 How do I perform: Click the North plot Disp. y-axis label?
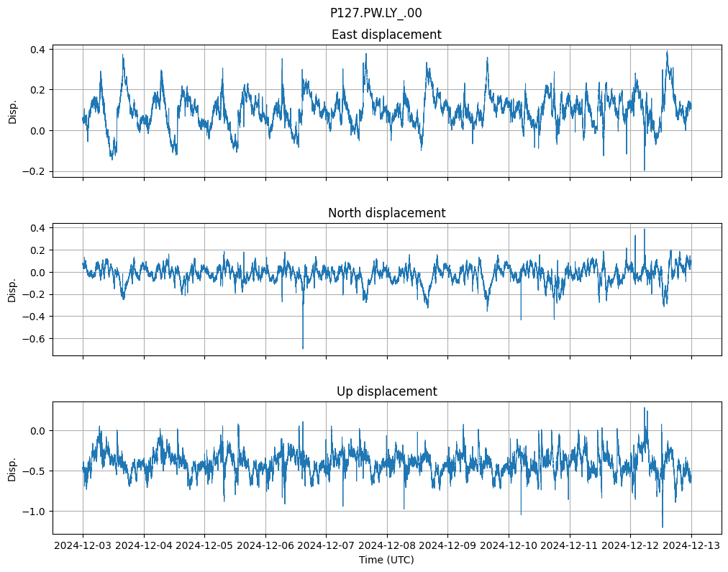coord(12,289)
